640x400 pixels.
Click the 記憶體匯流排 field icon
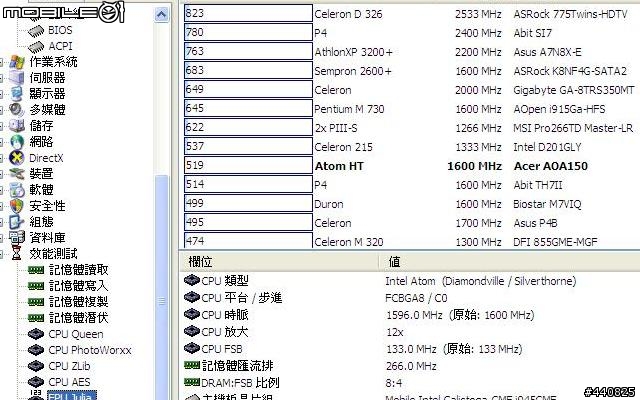192,365
